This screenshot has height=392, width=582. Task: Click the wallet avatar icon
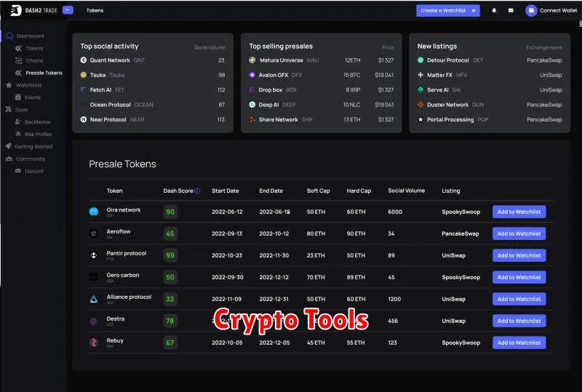531,10
